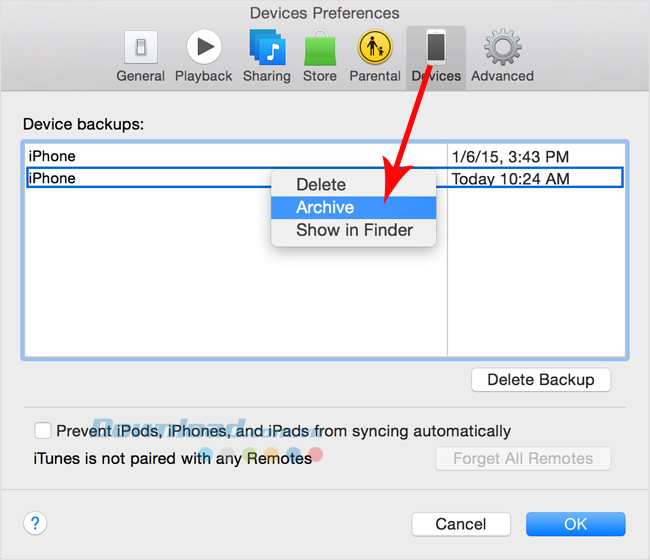Select the iPhone backup from Today 10:24 AM

(x=325, y=178)
